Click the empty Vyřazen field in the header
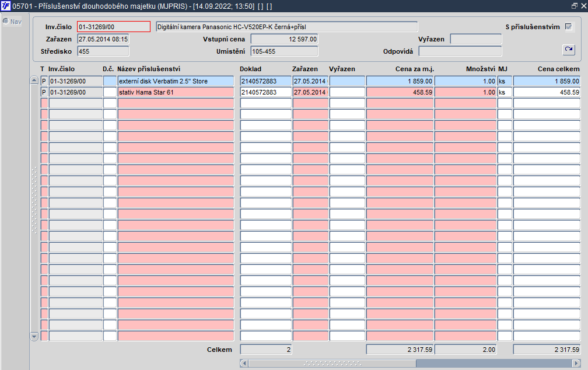The width and height of the screenshot is (588, 370). click(476, 39)
